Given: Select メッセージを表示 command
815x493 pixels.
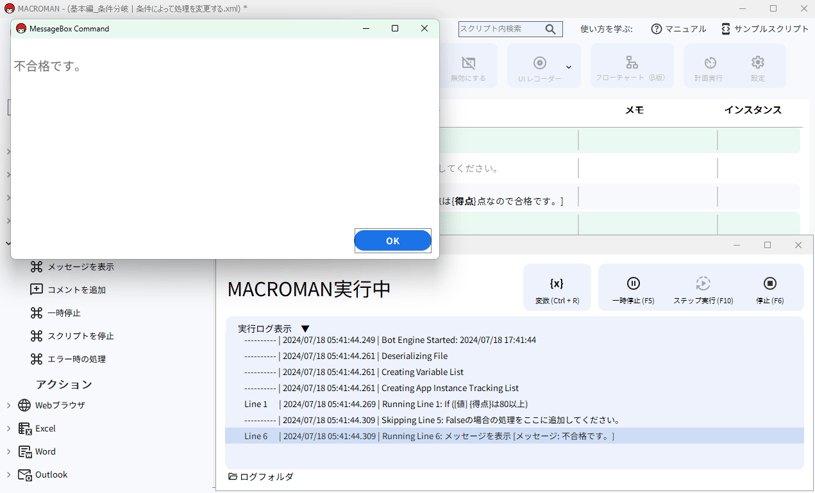Looking at the screenshot, I should click(81, 267).
